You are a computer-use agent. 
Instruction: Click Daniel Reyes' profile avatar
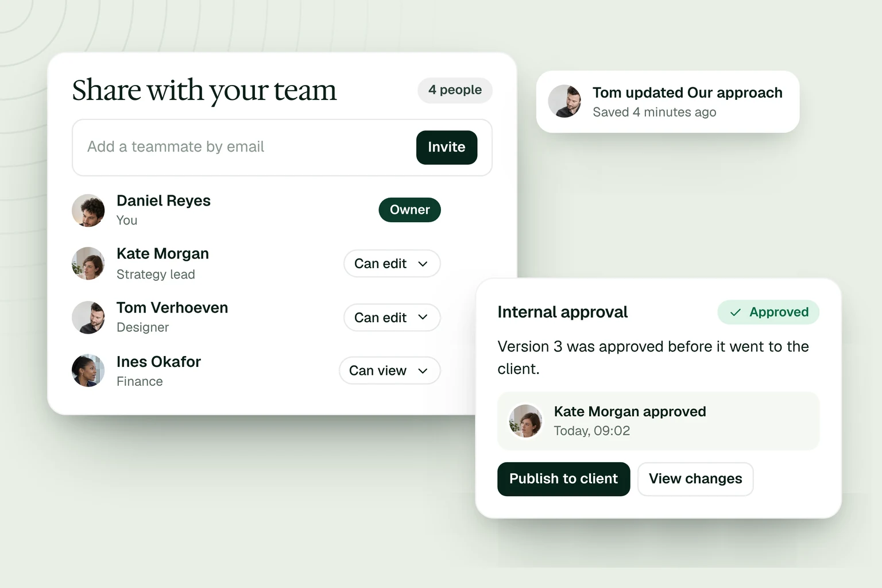88,210
